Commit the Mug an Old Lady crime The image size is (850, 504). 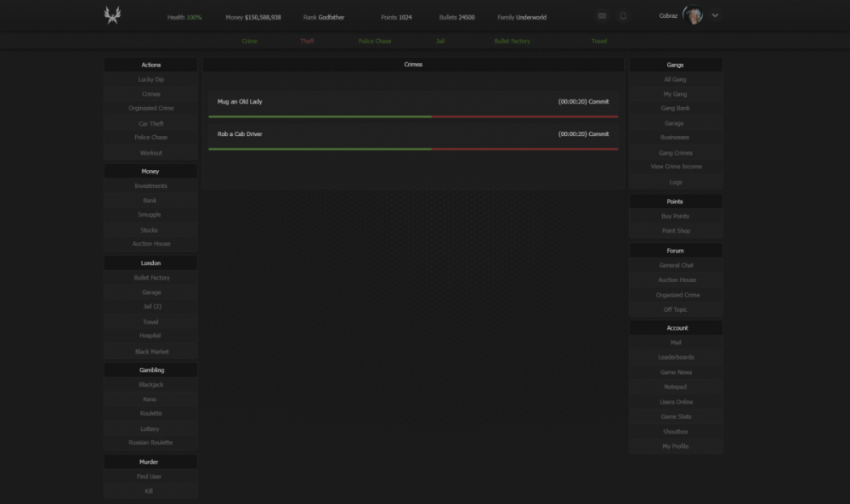598,102
